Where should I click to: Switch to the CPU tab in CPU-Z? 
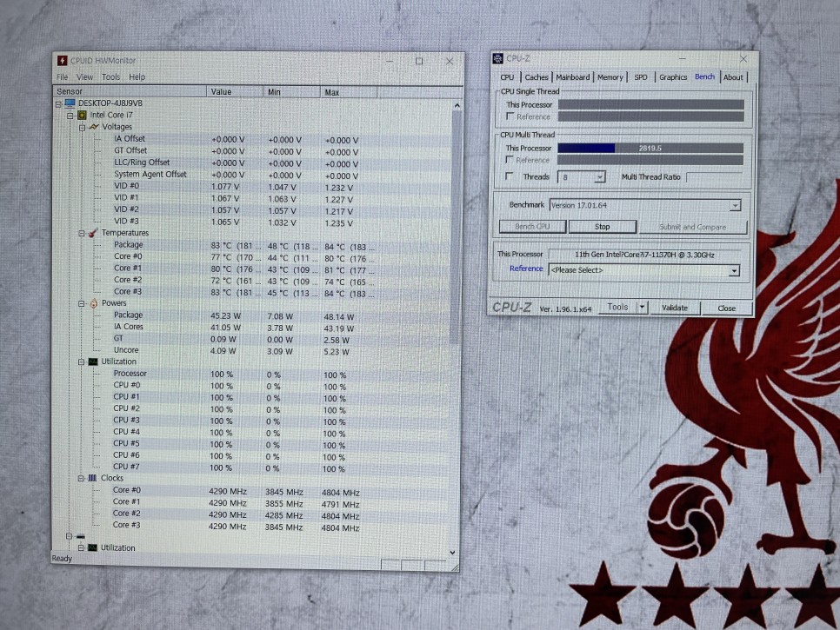507,77
